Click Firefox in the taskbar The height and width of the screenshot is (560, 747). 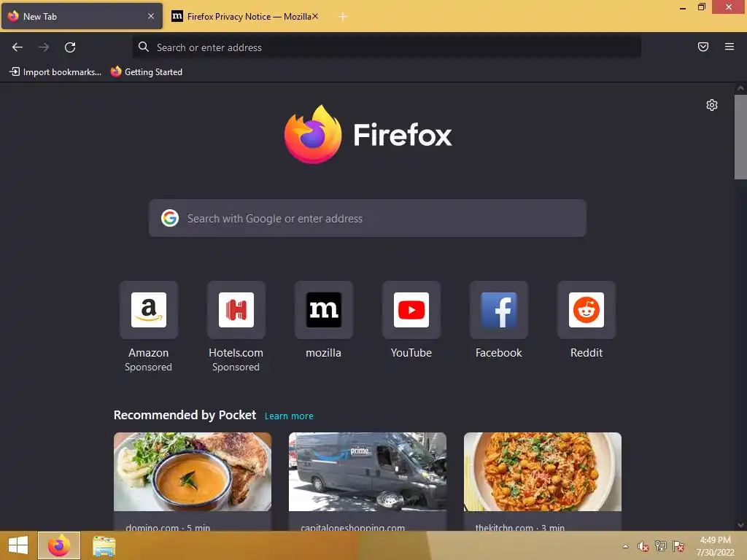[x=59, y=545]
